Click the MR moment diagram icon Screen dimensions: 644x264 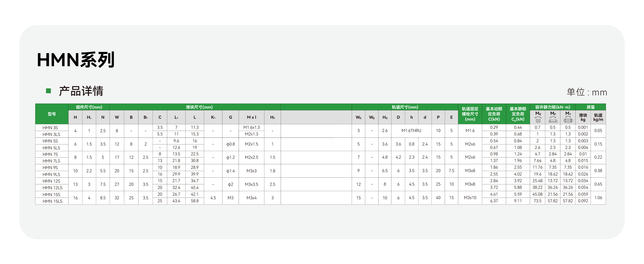(538, 120)
